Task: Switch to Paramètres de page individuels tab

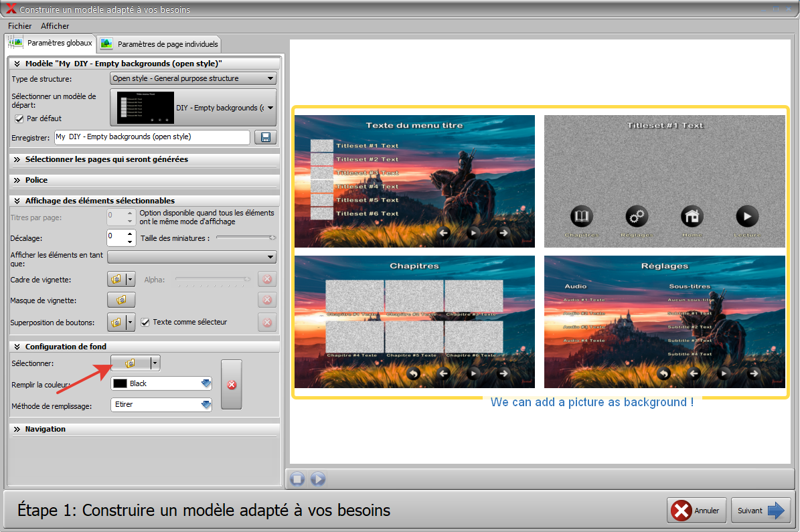Action: pos(159,44)
